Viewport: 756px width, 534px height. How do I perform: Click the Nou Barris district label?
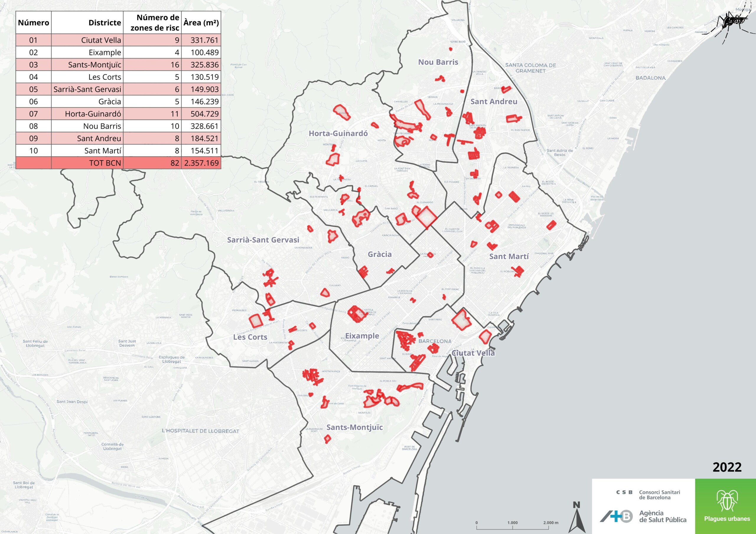click(438, 62)
